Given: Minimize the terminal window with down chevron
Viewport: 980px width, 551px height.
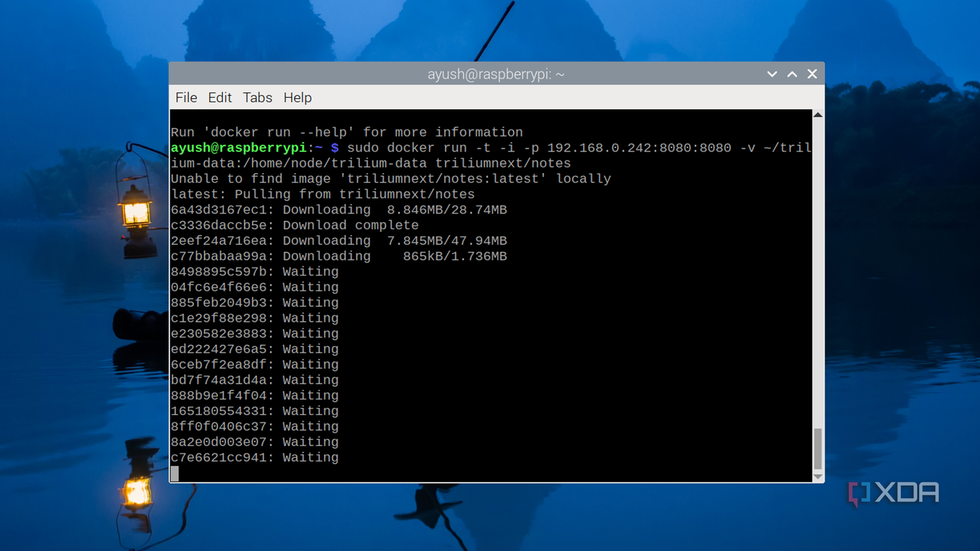Looking at the screenshot, I should tap(772, 74).
